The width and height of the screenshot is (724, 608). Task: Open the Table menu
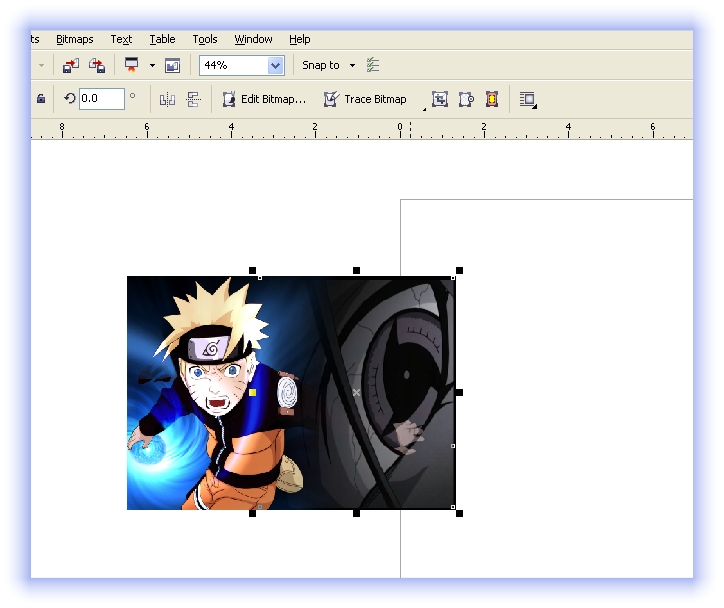pyautogui.click(x=162, y=39)
